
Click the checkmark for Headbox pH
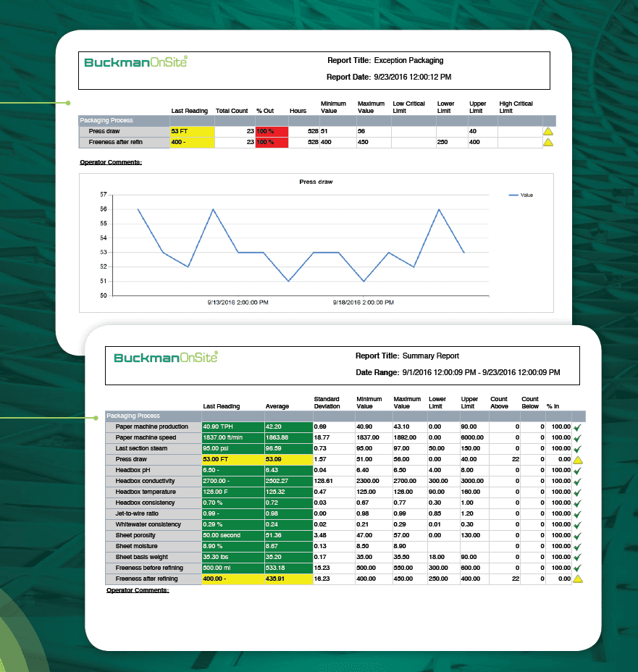[x=578, y=471]
